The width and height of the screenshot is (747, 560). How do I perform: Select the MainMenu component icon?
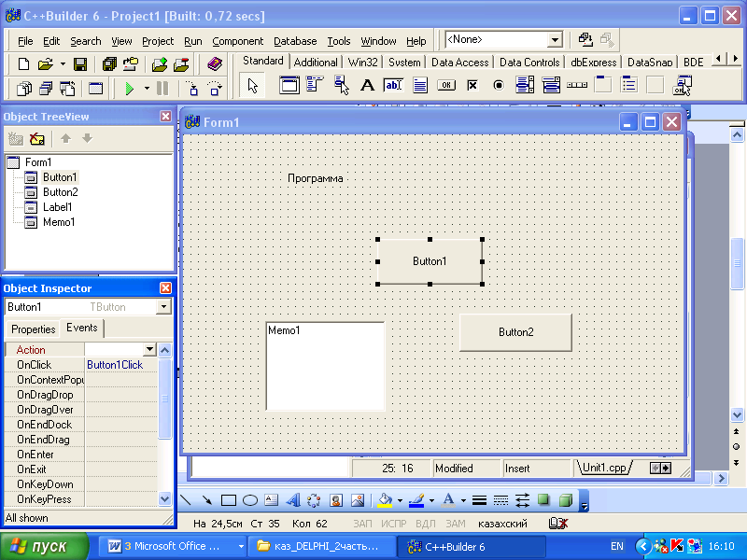point(315,85)
